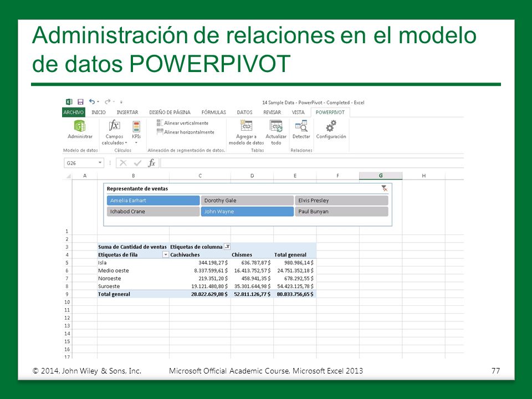Redo the last undone action
Screen dimensions: 532x399
(108, 101)
